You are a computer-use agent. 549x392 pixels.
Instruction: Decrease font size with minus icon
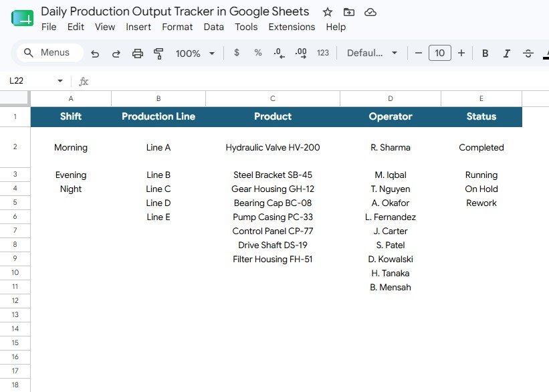pos(419,53)
